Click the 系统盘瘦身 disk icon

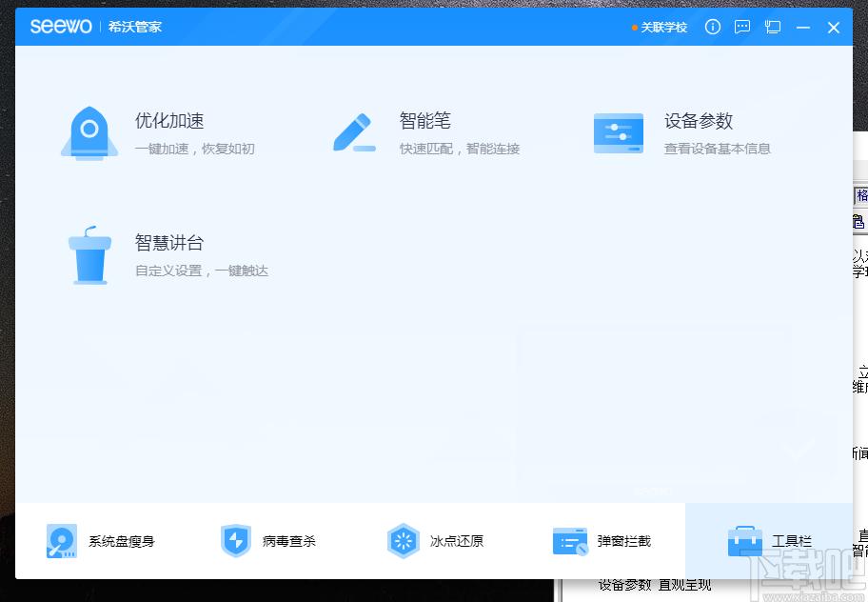tap(62, 540)
